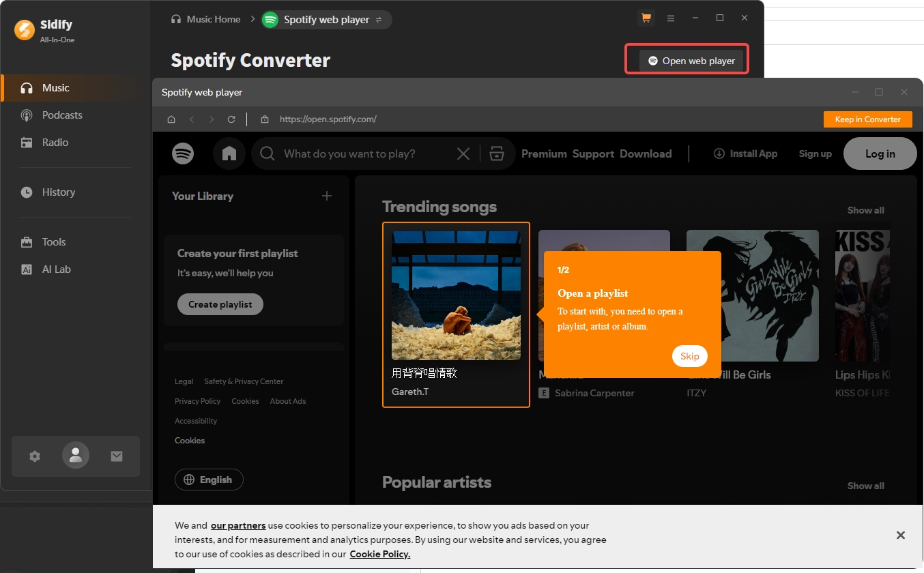Click the Gareth.T artist name
Viewport: 924px width, 573px height.
tap(410, 392)
